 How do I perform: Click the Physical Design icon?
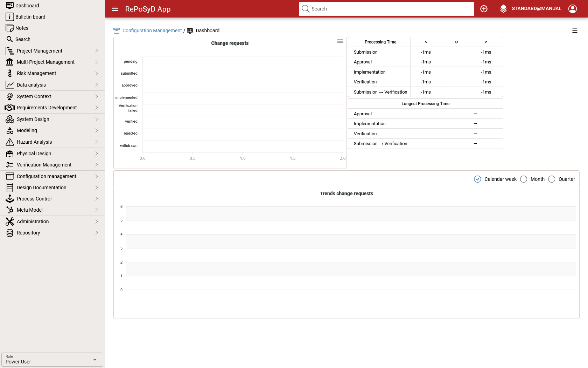click(10, 154)
